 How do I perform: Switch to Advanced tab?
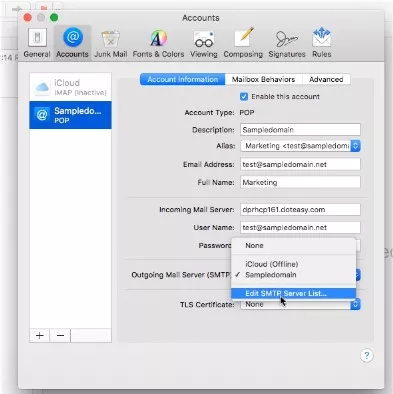pyautogui.click(x=326, y=79)
